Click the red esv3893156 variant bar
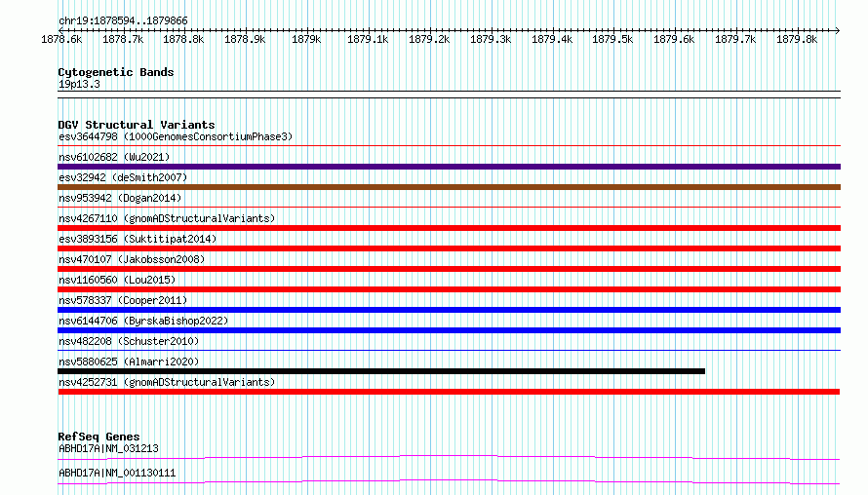 449,248
